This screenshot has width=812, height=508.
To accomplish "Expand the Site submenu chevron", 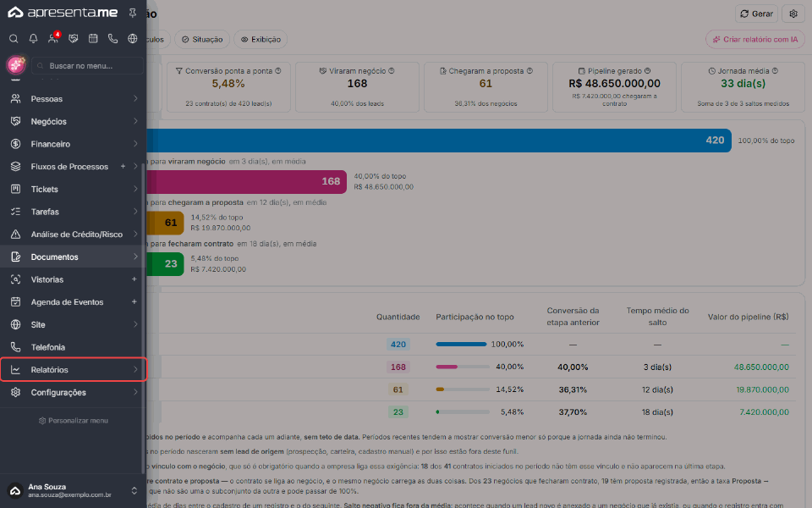I will tap(135, 324).
